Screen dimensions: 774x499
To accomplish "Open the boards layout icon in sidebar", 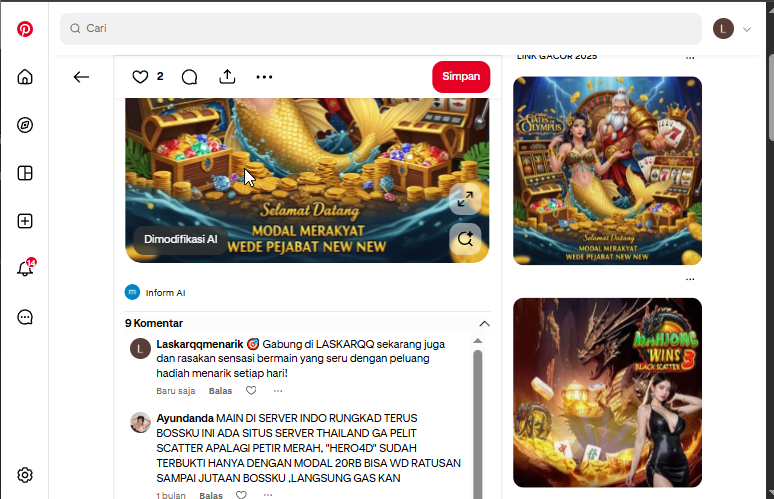I will pos(25,173).
